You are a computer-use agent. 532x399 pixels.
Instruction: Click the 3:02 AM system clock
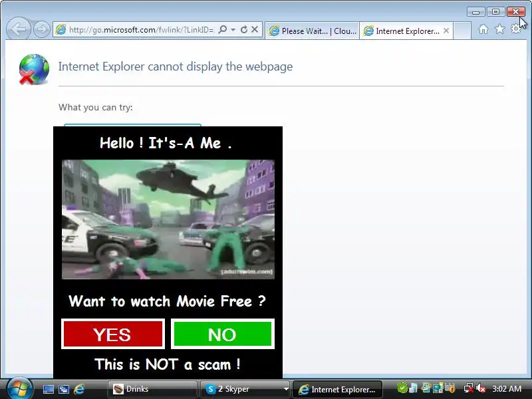click(507, 388)
